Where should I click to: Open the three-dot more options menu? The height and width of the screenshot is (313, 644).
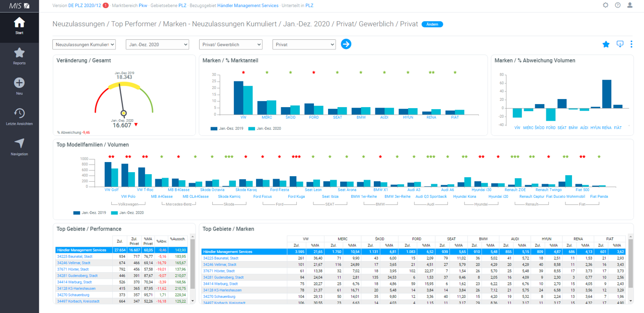click(631, 44)
